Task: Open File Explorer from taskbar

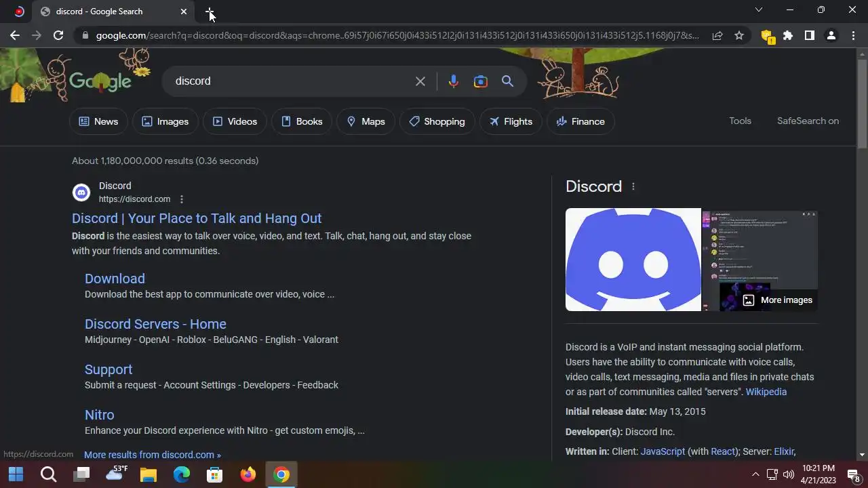Action: pos(149,474)
